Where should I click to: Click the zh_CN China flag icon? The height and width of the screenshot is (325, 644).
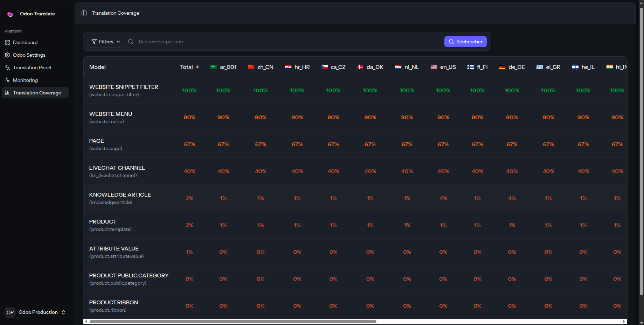coord(251,67)
